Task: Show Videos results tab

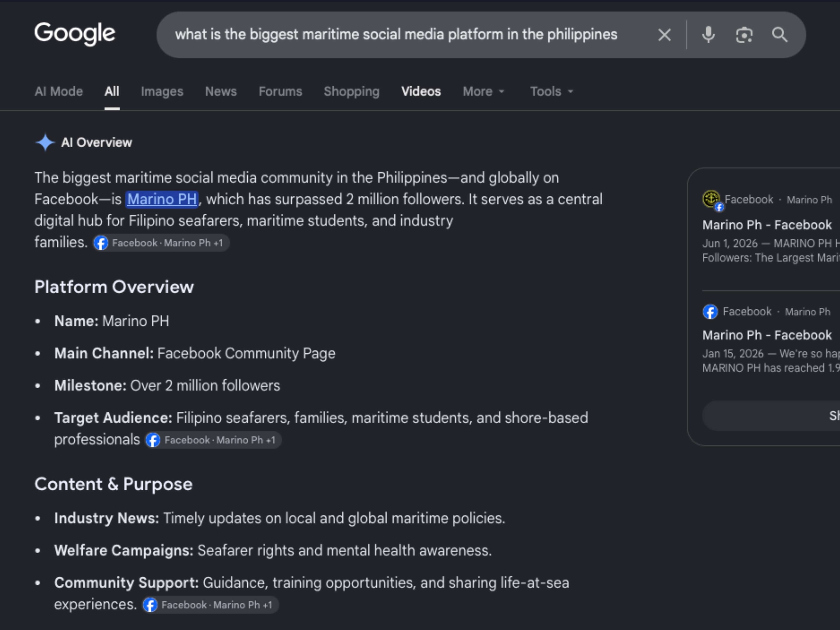Action: 421,91
